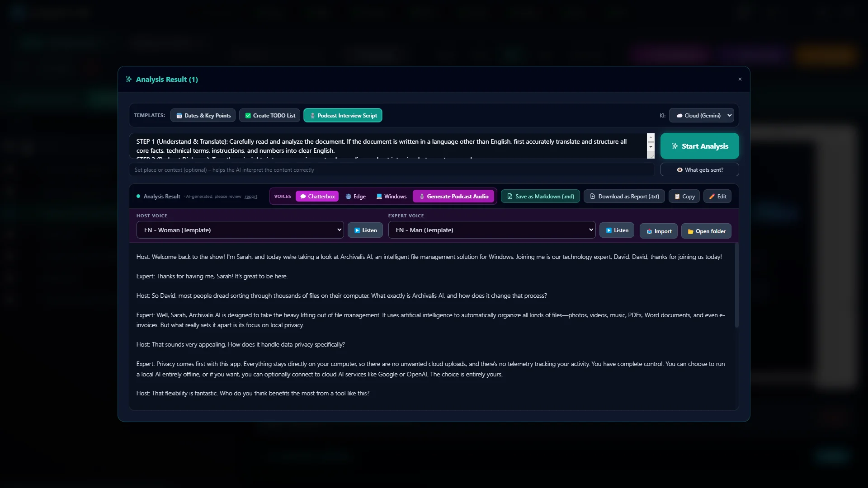Switch voice engine to Windows
The height and width of the screenshot is (488, 868).
point(392,197)
